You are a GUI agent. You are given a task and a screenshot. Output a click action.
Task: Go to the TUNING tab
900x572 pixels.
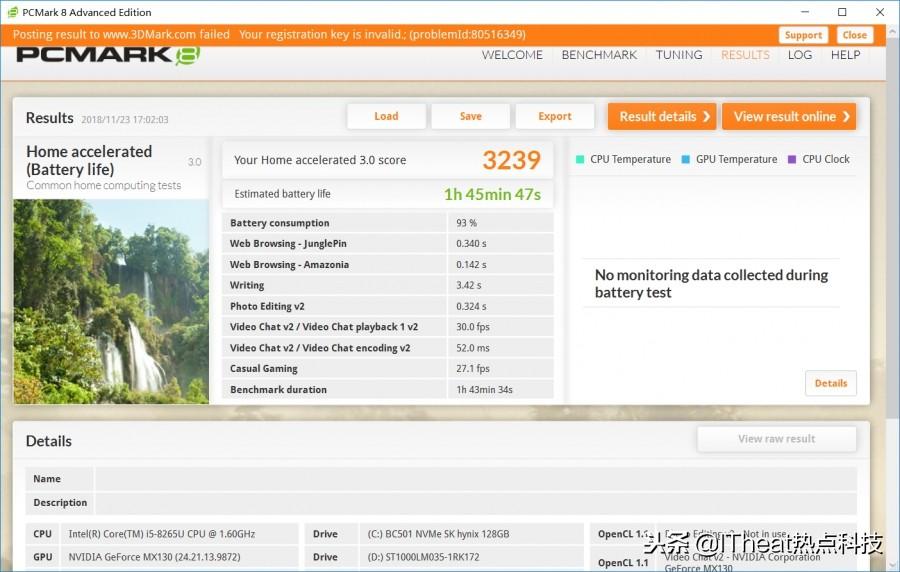pos(679,55)
